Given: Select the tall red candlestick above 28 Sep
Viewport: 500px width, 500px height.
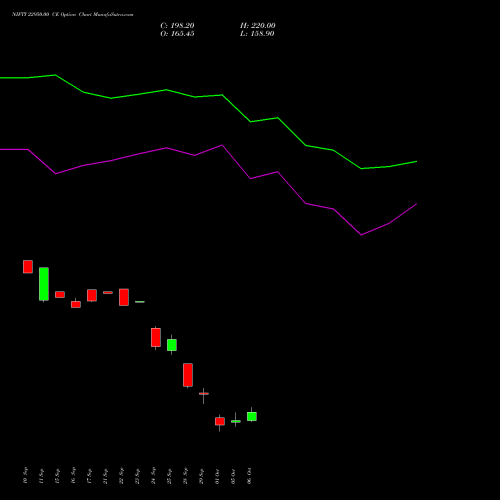Looking at the screenshot, I should coord(188,375).
